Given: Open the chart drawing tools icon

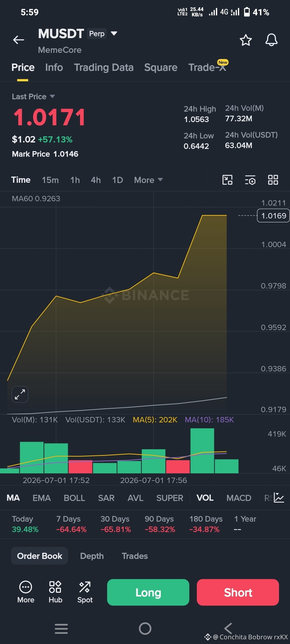Looking at the screenshot, I should [x=227, y=180].
